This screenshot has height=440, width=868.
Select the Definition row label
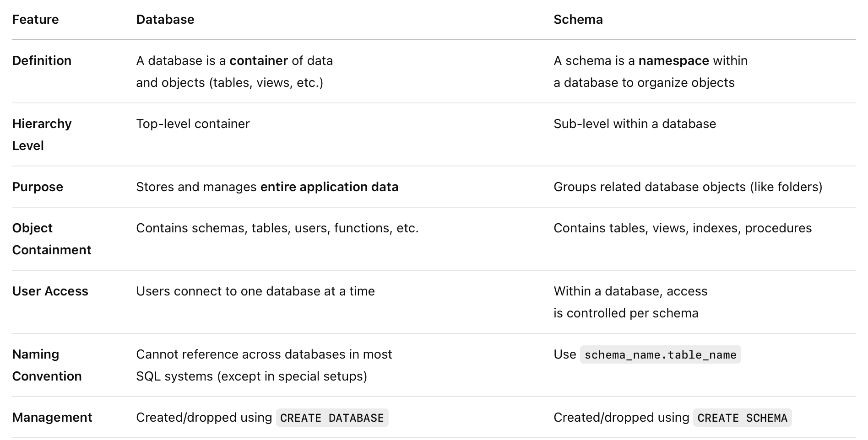(42, 61)
